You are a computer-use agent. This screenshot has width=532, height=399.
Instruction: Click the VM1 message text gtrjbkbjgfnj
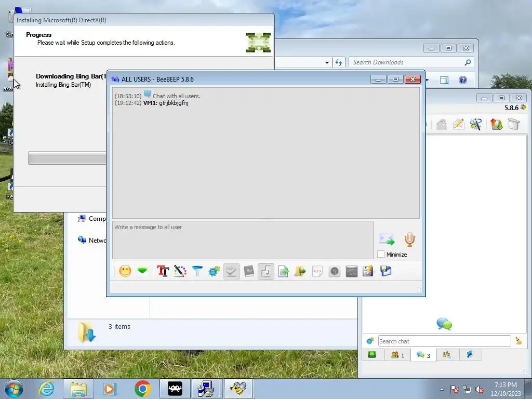point(174,103)
